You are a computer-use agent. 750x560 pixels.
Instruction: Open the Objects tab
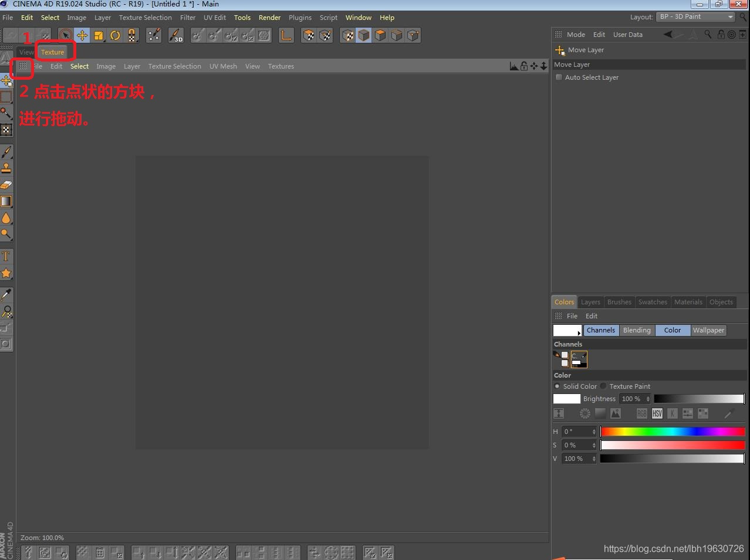(721, 302)
